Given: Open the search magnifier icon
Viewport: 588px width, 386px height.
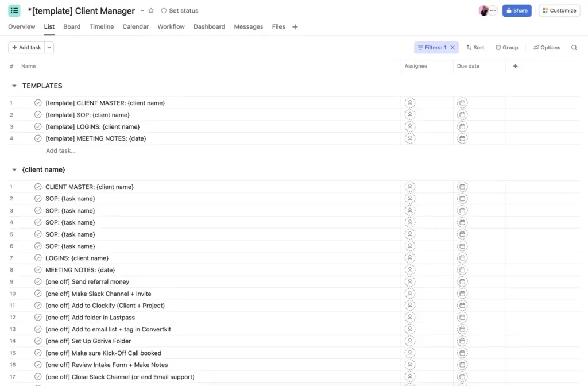Looking at the screenshot, I should [x=574, y=47].
